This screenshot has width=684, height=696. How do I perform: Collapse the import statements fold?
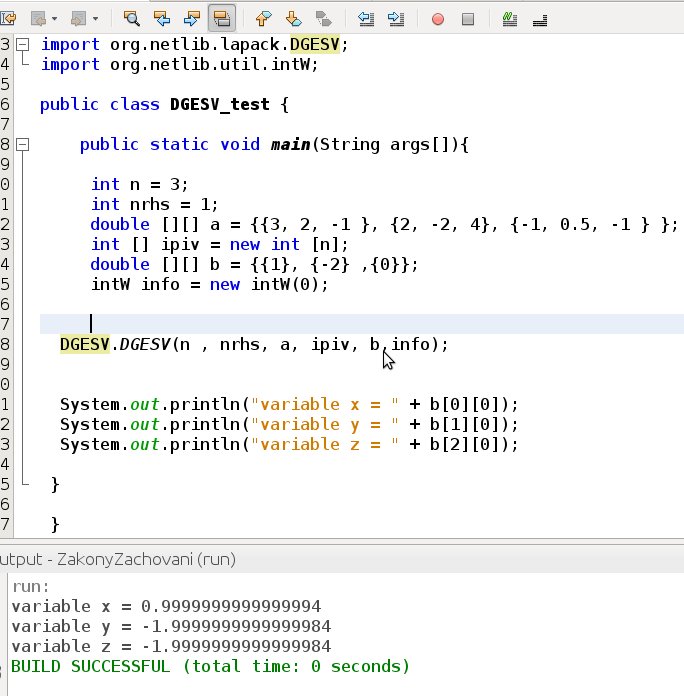[23, 44]
